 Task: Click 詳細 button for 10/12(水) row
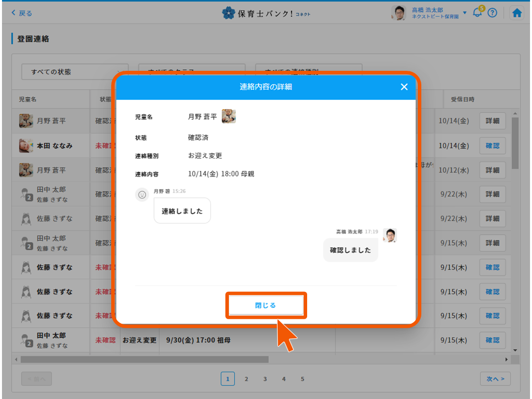[x=492, y=170]
